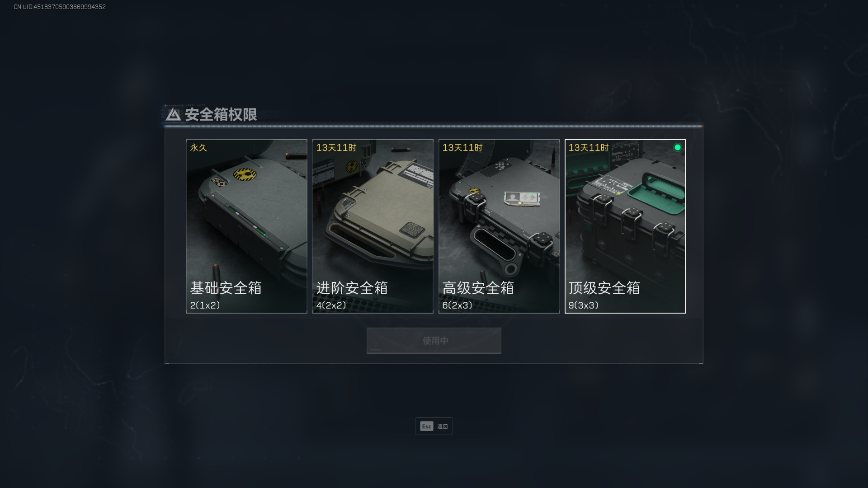
Task: Click the Esc key icon
Action: point(427,426)
